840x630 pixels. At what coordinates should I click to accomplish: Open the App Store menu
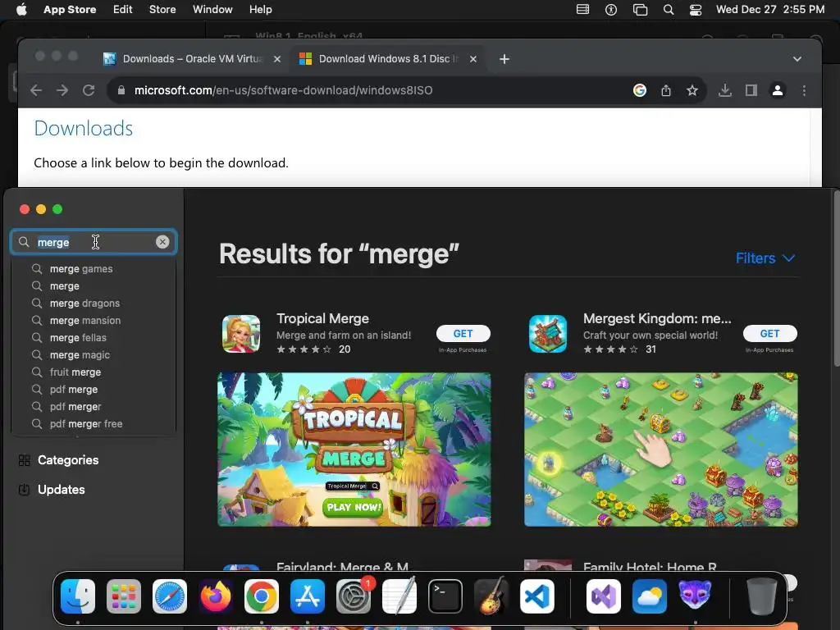pos(70,9)
